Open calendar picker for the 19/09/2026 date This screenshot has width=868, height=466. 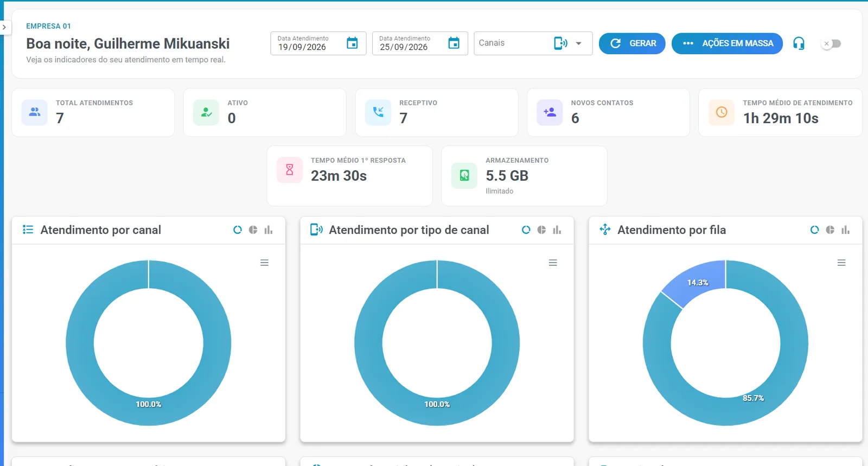[352, 43]
